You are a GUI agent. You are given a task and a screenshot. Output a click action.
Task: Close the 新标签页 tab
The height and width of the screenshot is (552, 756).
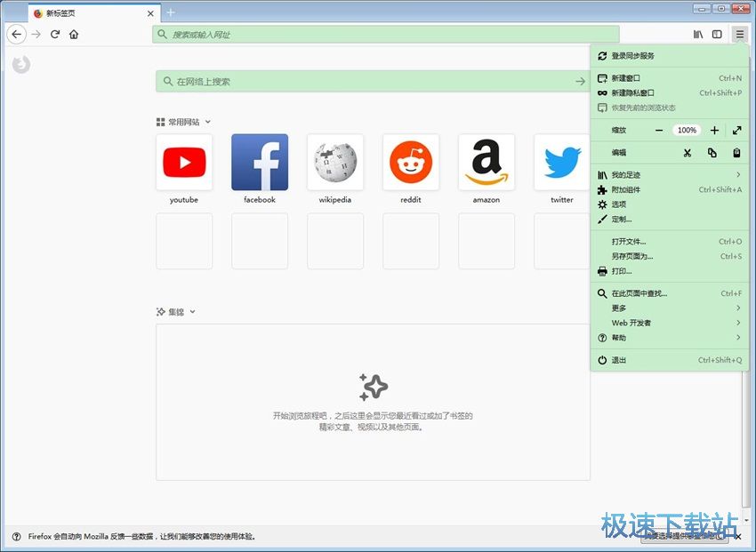tap(150, 13)
